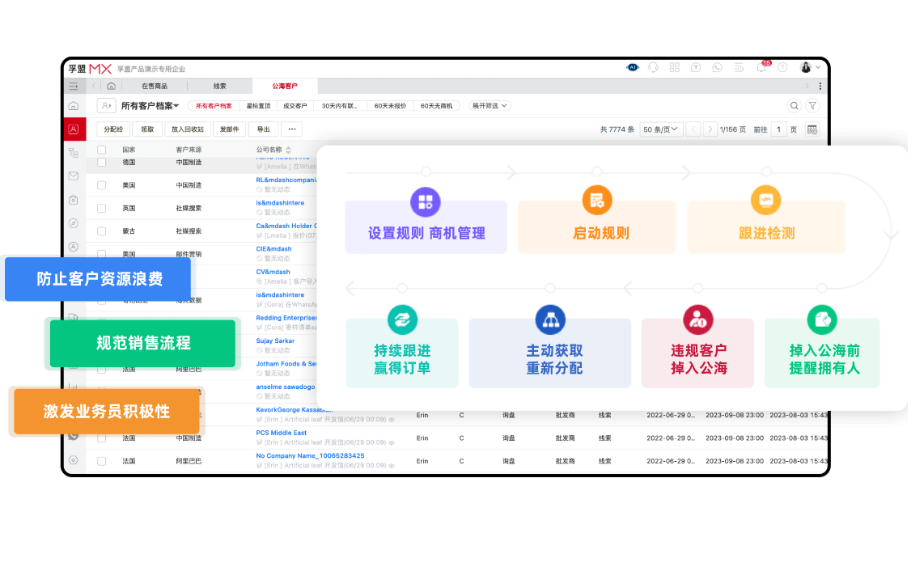924x567 pixels.
Task: Click the AI assistant icon in the top bar
Action: point(634,68)
